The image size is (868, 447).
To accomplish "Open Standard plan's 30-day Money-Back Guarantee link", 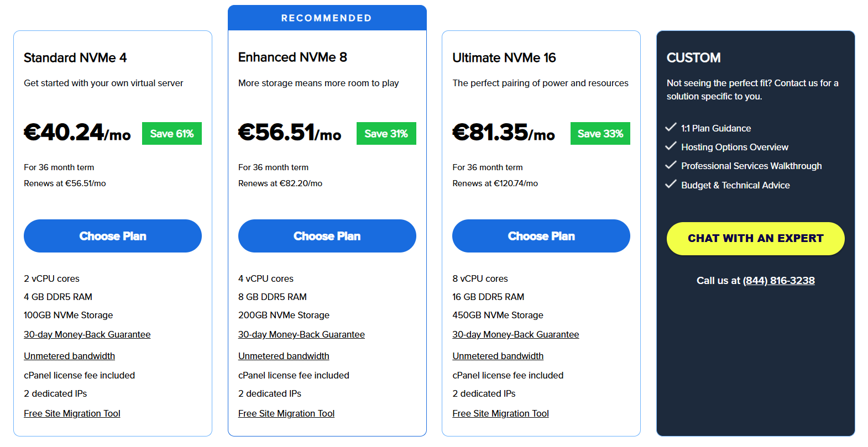I will [x=87, y=334].
